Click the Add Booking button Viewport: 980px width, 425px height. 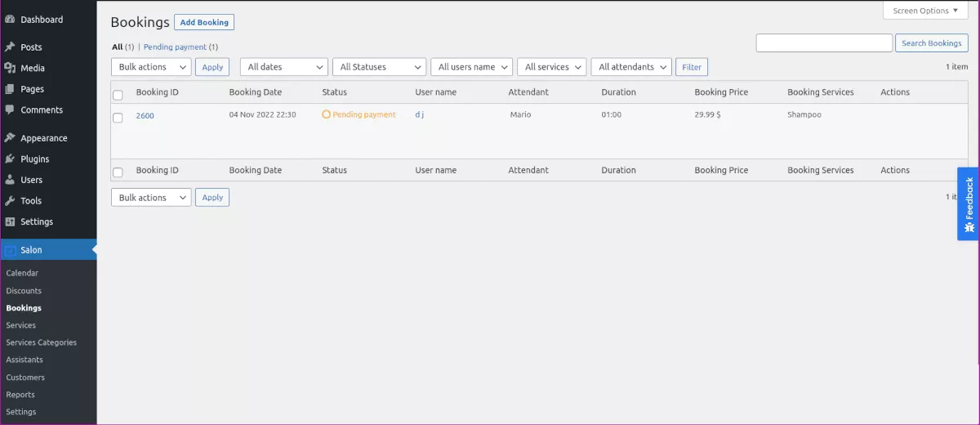tap(204, 23)
